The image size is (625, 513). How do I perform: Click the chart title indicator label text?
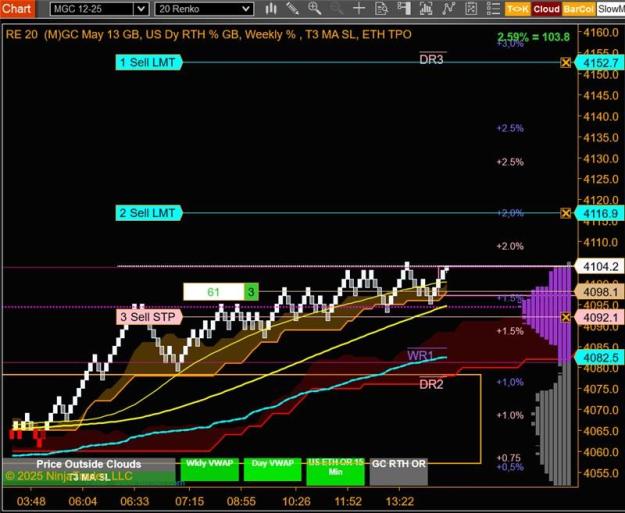tap(208, 34)
